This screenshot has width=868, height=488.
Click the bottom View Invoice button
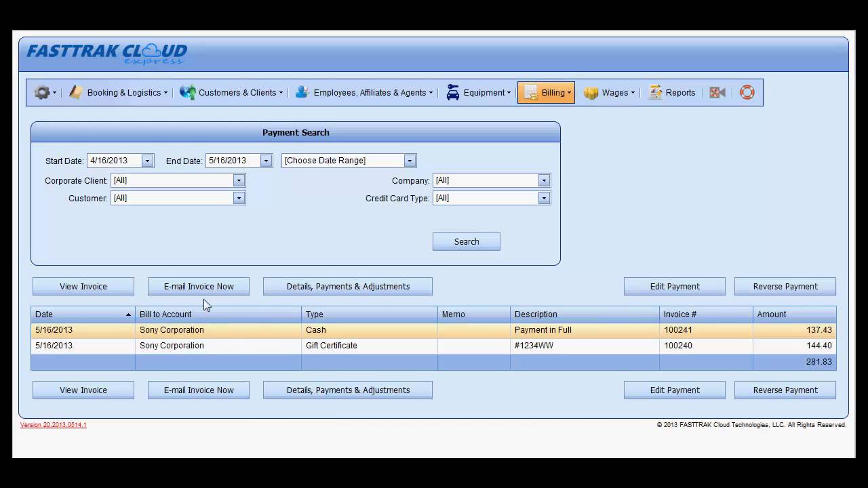pos(83,390)
